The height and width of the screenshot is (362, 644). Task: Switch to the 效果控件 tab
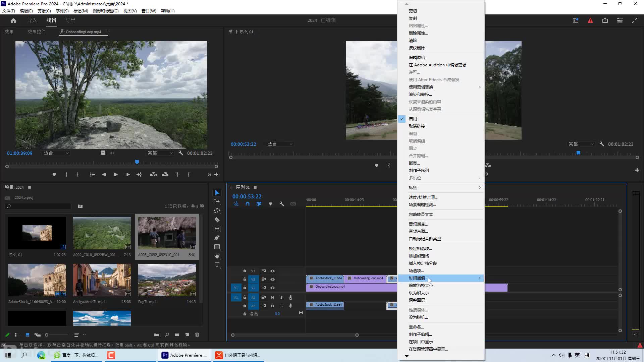point(37,32)
